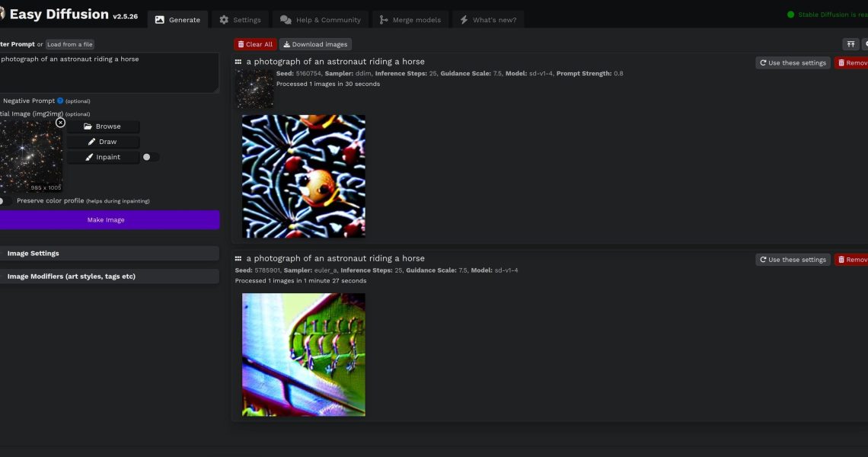
Task: Open the first generated fish pattern image
Action: click(303, 176)
